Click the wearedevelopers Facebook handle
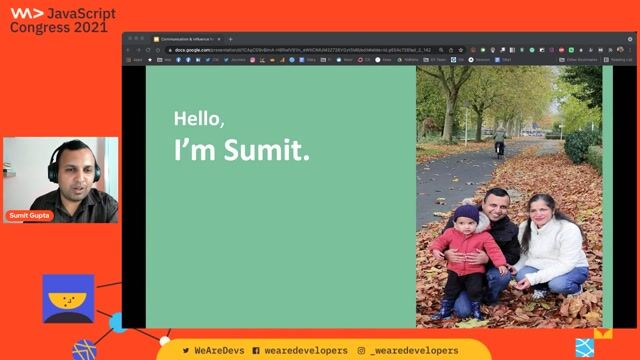Viewport: 640px width, 360px height. point(300,351)
